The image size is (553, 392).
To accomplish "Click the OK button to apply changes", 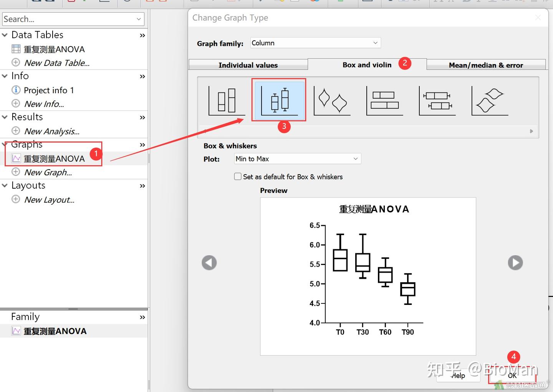I will 512,376.
